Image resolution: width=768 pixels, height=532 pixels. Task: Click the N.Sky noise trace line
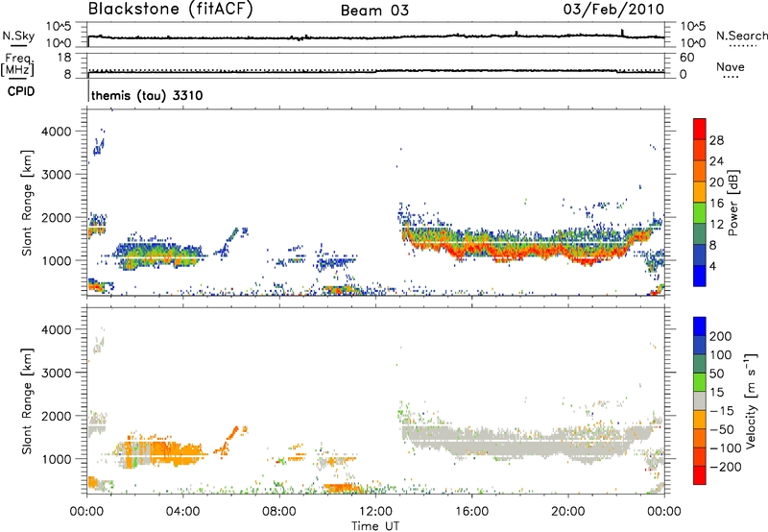click(x=376, y=36)
